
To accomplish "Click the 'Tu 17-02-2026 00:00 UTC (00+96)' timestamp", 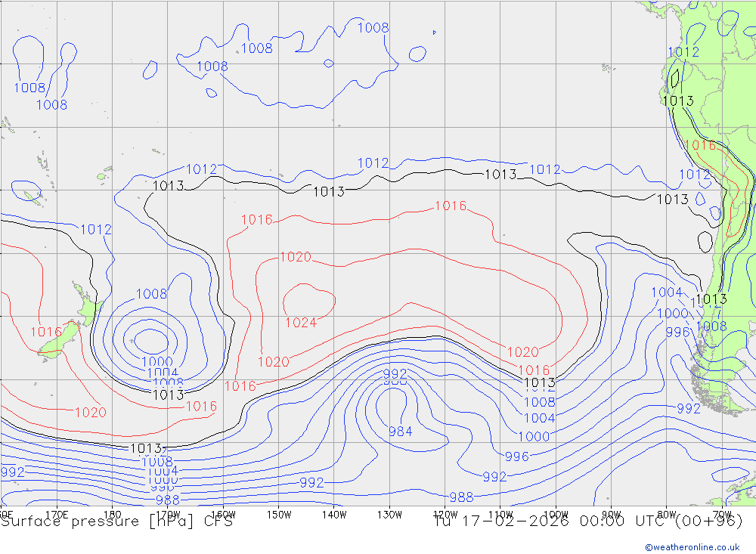I will click(x=587, y=522).
